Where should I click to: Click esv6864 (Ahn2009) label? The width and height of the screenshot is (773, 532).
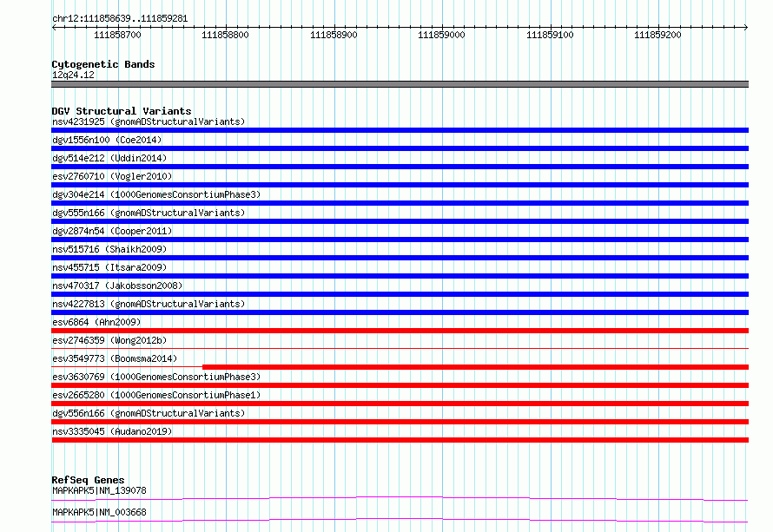coord(96,322)
